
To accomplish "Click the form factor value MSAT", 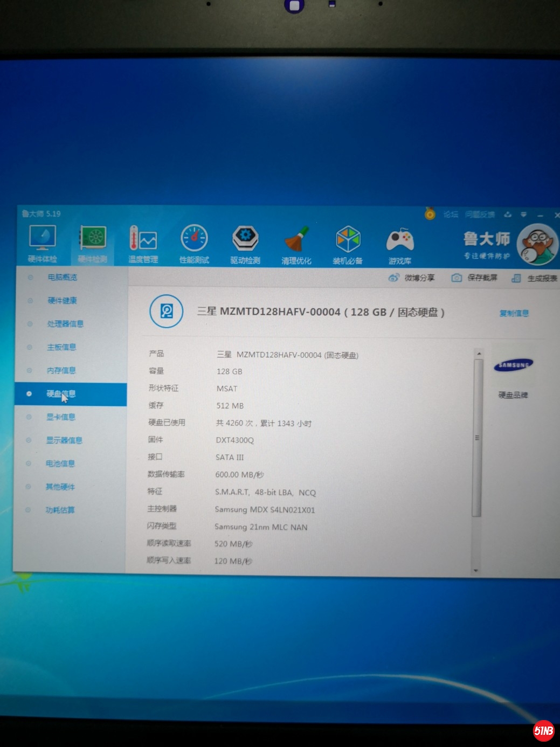I will [x=227, y=388].
